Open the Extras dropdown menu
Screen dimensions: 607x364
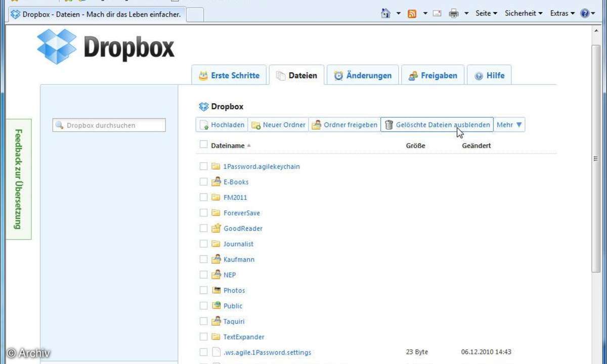(562, 14)
